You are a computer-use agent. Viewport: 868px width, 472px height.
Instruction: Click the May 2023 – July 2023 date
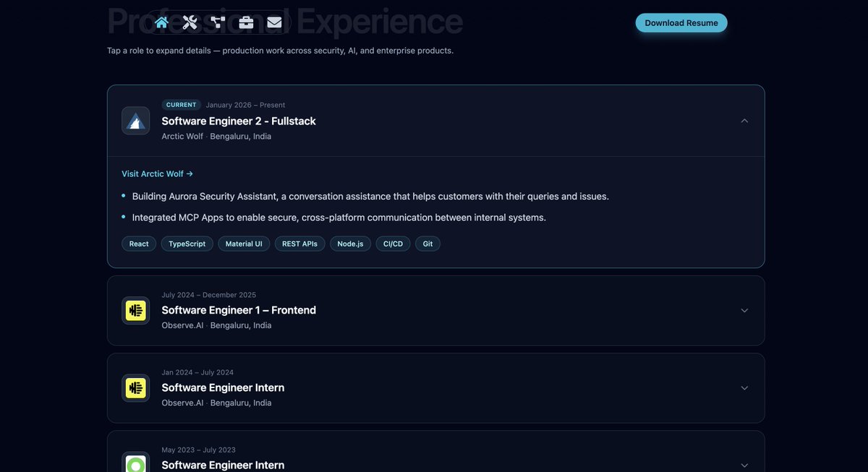coord(199,450)
